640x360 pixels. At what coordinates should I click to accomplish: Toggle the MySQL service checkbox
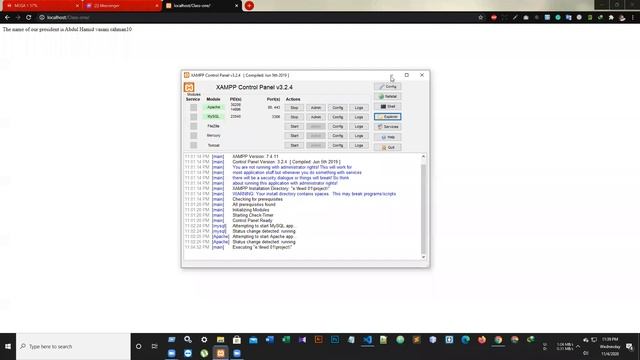coord(193,117)
